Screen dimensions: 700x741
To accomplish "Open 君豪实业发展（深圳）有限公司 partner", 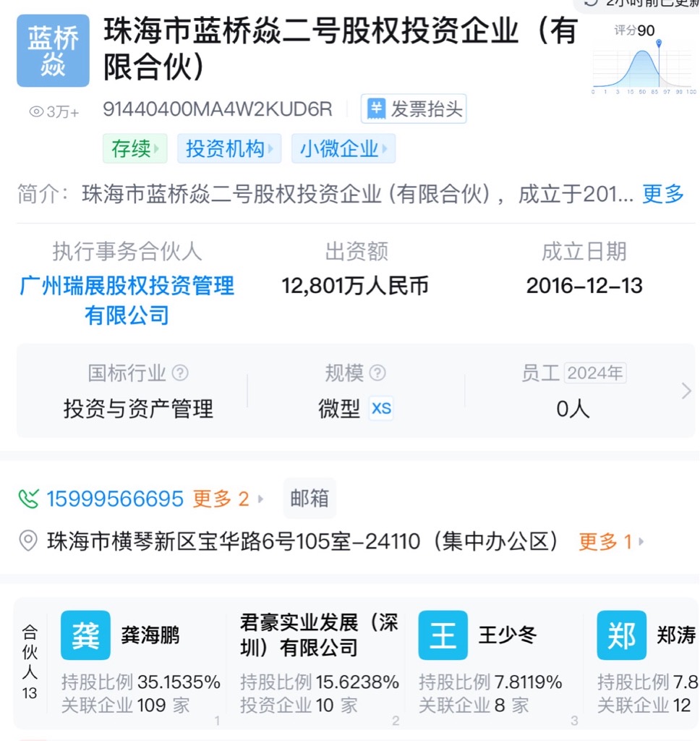I will point(319,635).
